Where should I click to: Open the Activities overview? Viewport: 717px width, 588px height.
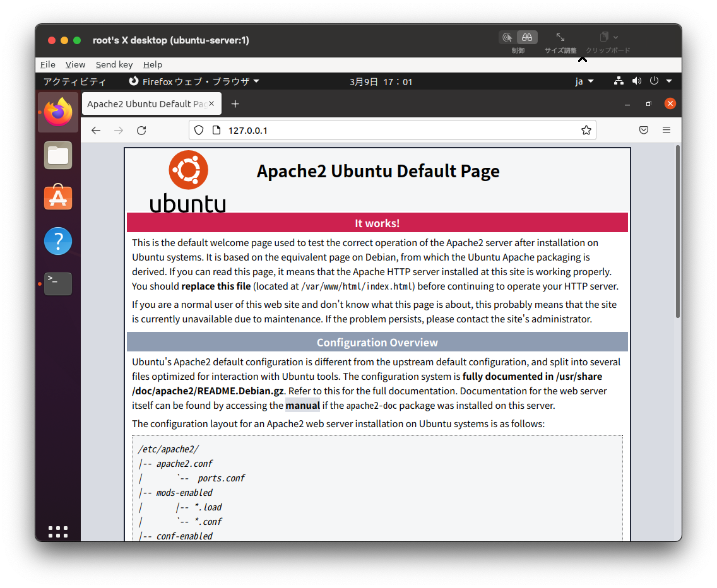coord(74,81)
